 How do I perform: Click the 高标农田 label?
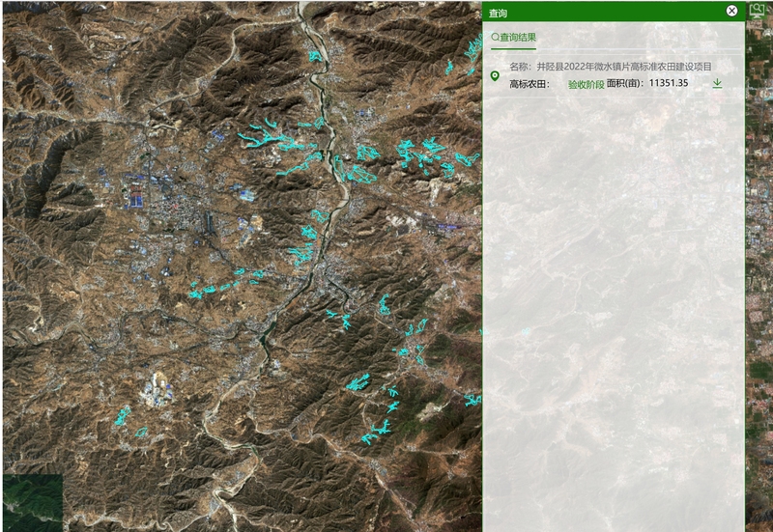[x=529, y=84]
